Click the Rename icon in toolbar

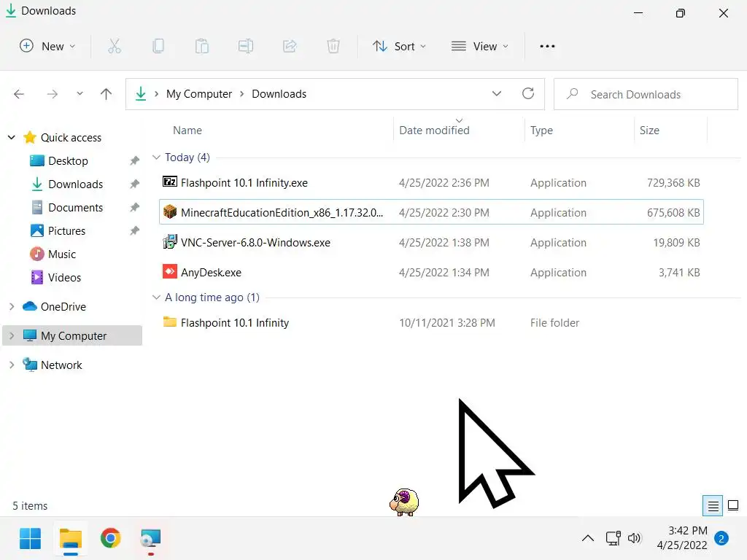[246, 46]
